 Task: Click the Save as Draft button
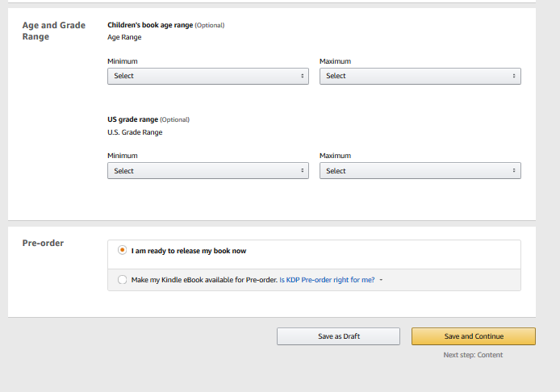pyautogui.click(x=338, y=336)
